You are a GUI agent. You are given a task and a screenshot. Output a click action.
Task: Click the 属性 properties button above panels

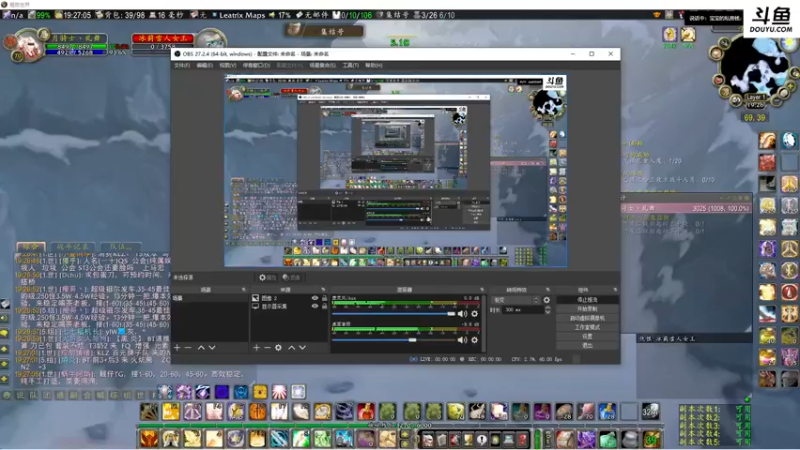coord(267,278)
